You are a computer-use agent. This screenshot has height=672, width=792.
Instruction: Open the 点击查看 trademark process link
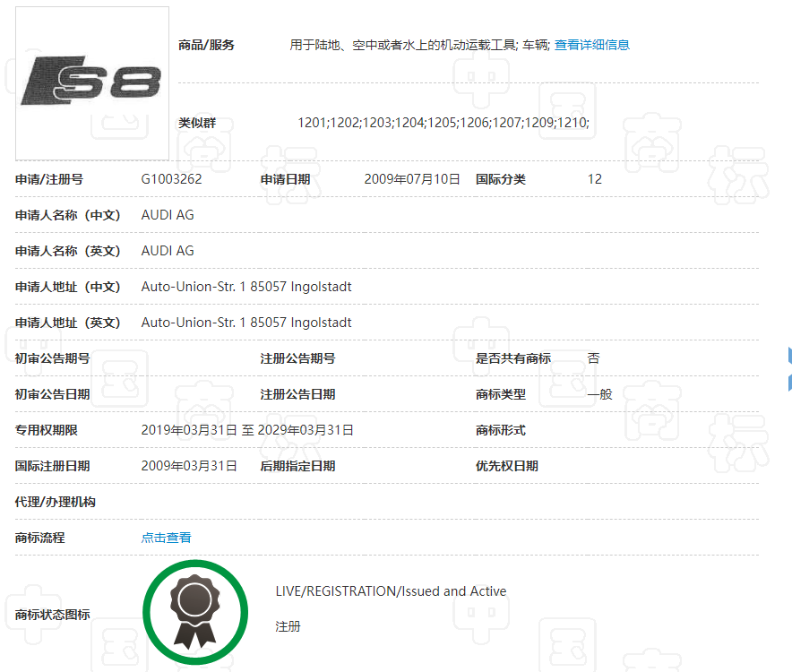click(166, 538)
